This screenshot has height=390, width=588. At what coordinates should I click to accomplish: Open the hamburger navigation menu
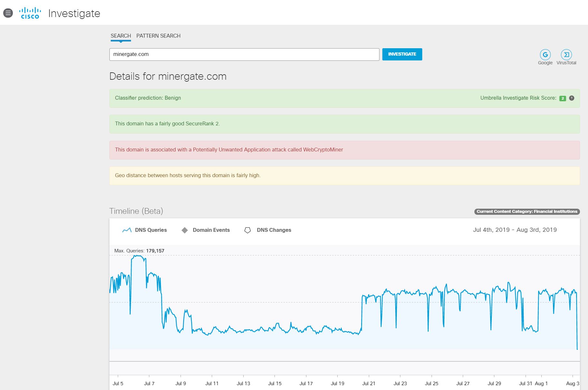[x=8, y=13]
